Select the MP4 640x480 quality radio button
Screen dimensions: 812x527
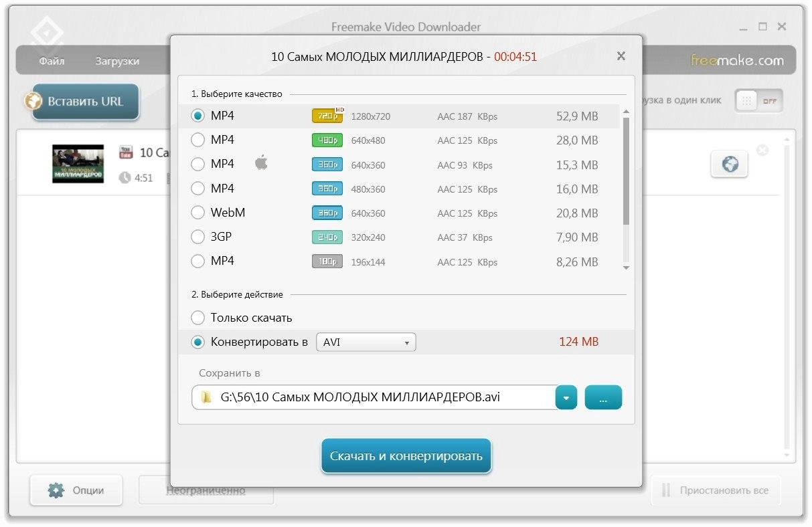[x=197, y=140]
